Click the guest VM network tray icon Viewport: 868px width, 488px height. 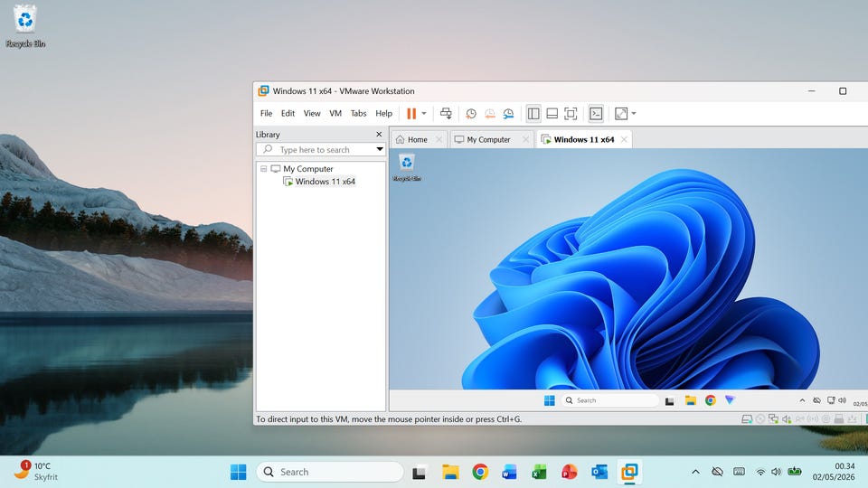tap(831, 400)
